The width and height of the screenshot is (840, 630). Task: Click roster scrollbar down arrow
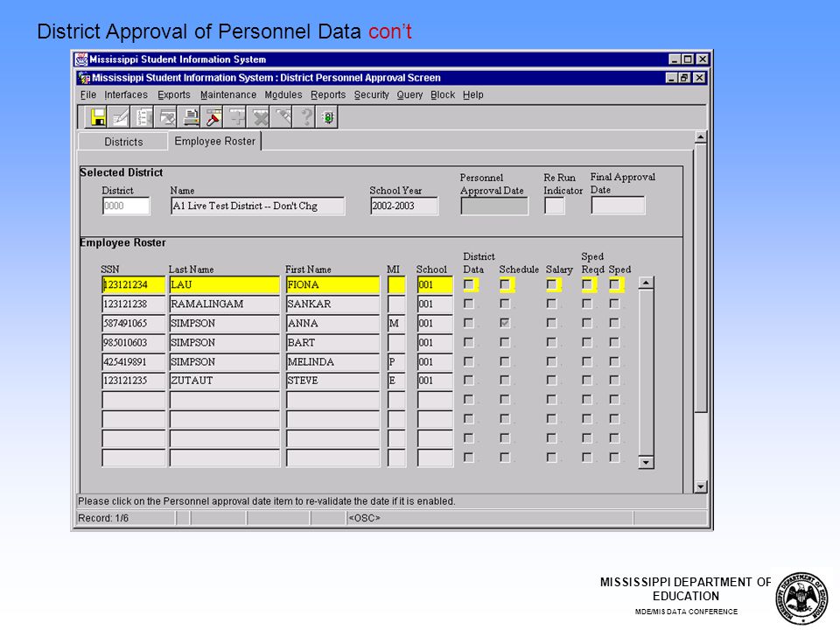pyautogui.click(x=646, y=462)
